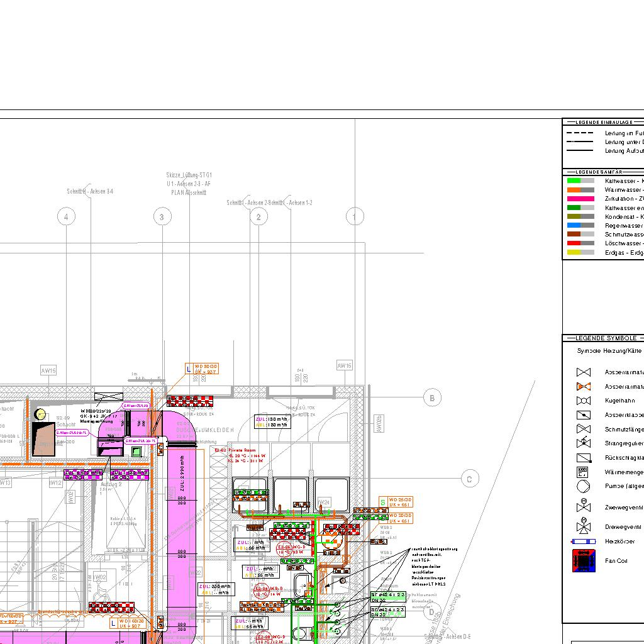
Task: Select the Heizkörper radiator symbol
Action: click(583, 541)
